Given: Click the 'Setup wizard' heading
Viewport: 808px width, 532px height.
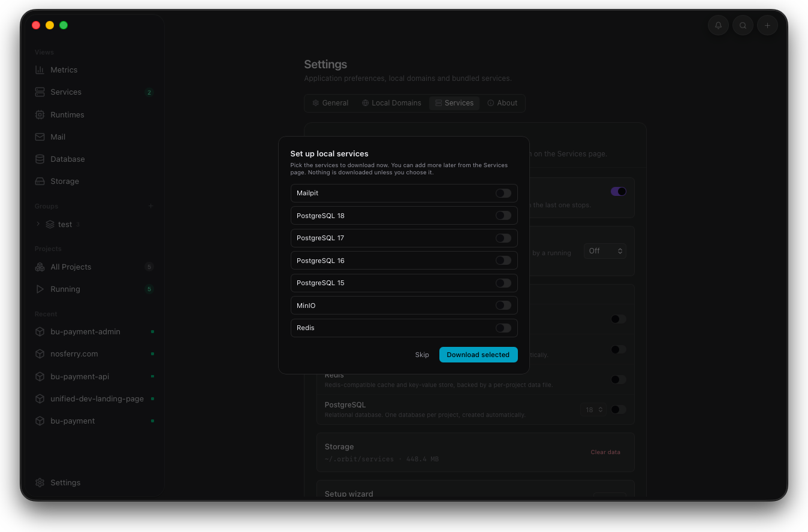Looking at the screenshot, I should pyautogui.click(x=349, y=494).
